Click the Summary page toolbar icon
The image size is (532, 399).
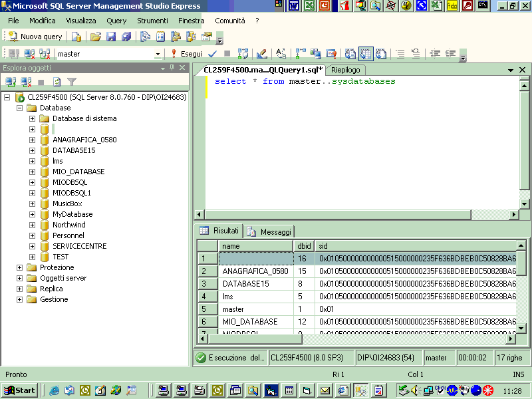pyautogui.click(x=160, y=37)
